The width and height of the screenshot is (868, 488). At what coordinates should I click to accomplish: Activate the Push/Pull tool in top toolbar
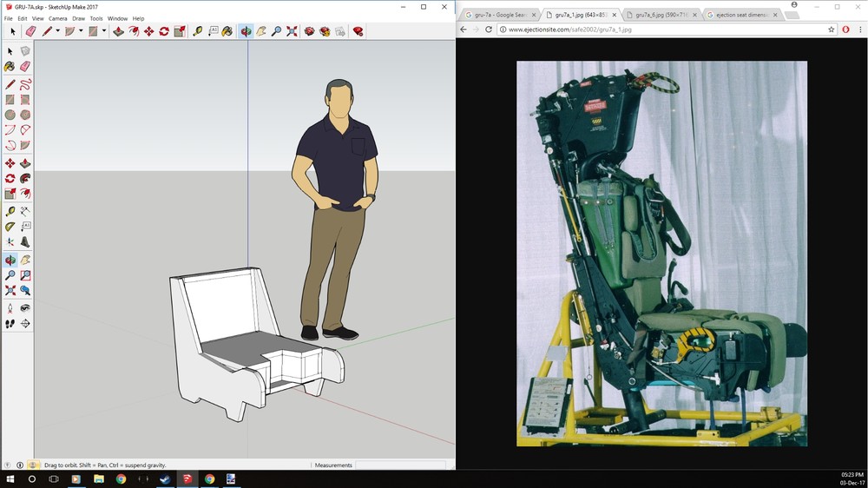tap(119, 31)
